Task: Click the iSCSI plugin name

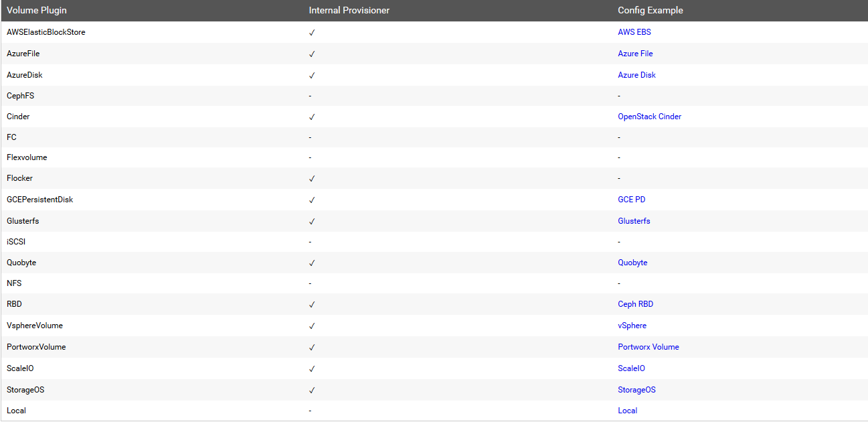Action: (16, 242)
